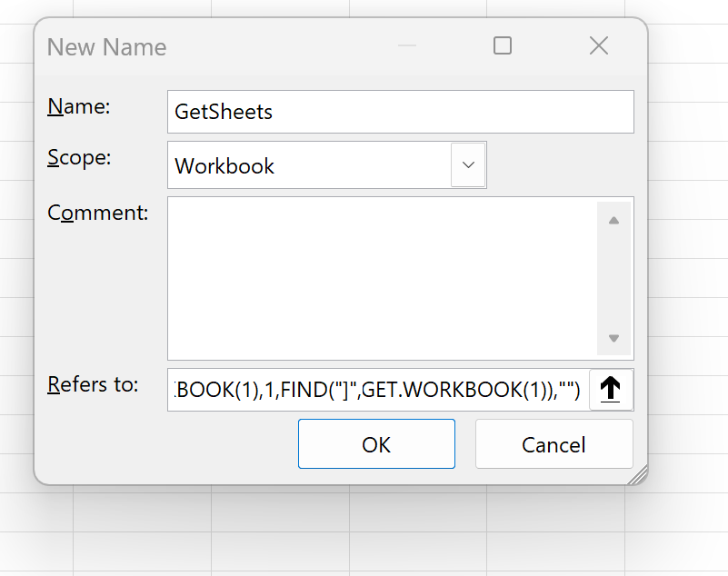The width and height of the screenshot is (728, 576).
Task: Click inside the GetSheets name field
Action: click(400, 112)
